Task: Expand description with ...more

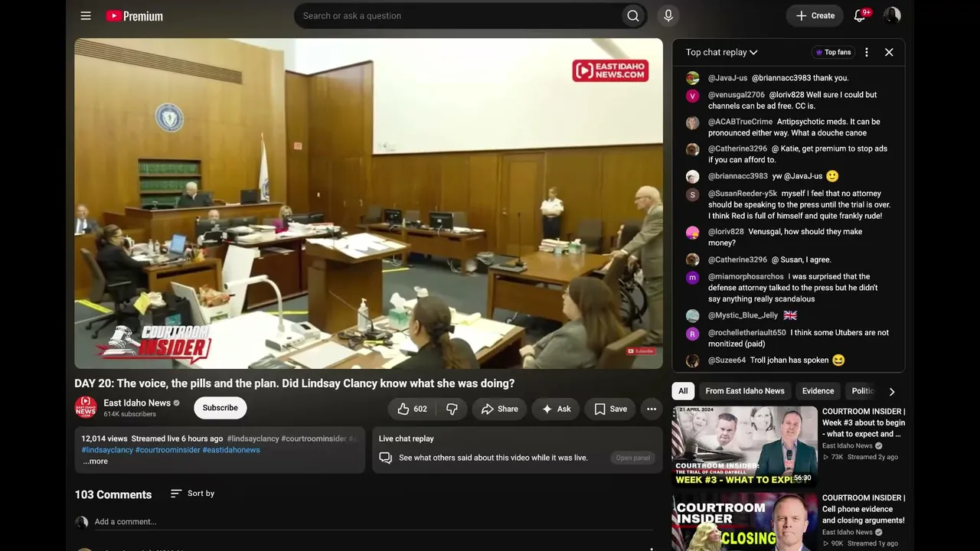Action: (95, 461)
